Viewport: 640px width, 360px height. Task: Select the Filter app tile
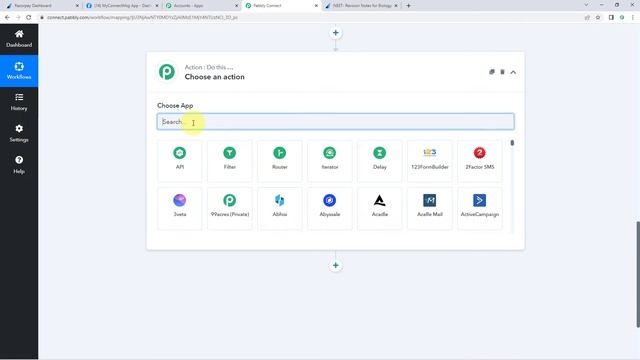(229, 161)
